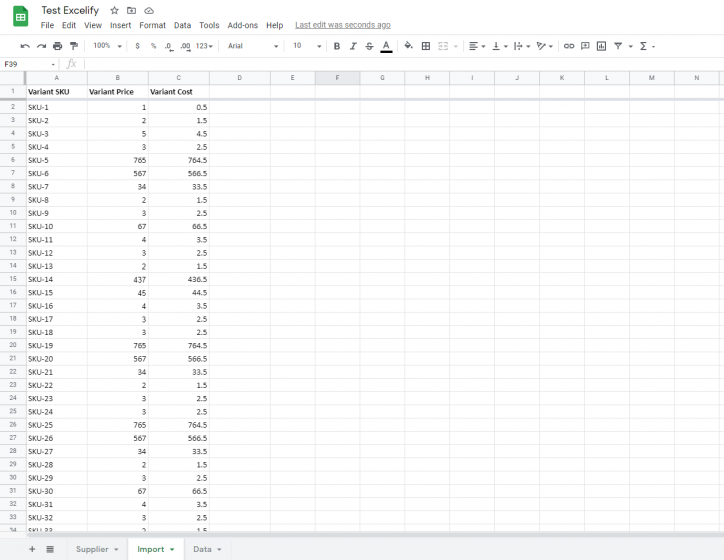Click the Variant Price header cell
The width and height of the screenshot is (724, 560).
point(118,92)
